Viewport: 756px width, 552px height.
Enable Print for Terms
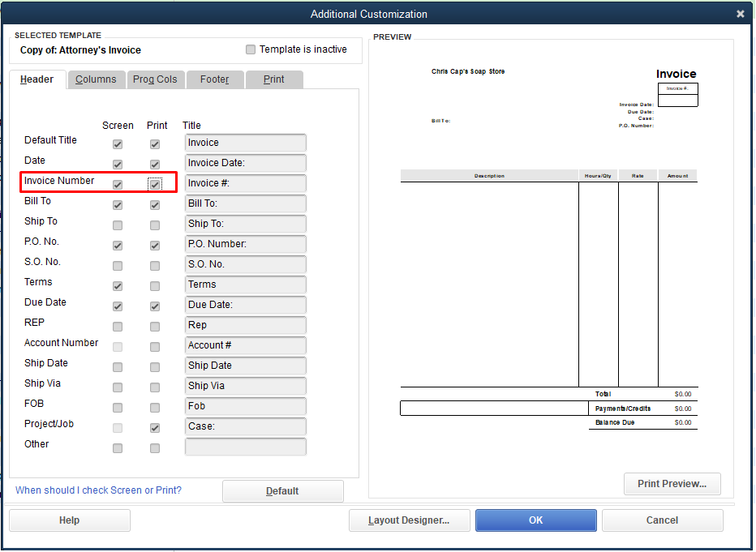point(155,285)
